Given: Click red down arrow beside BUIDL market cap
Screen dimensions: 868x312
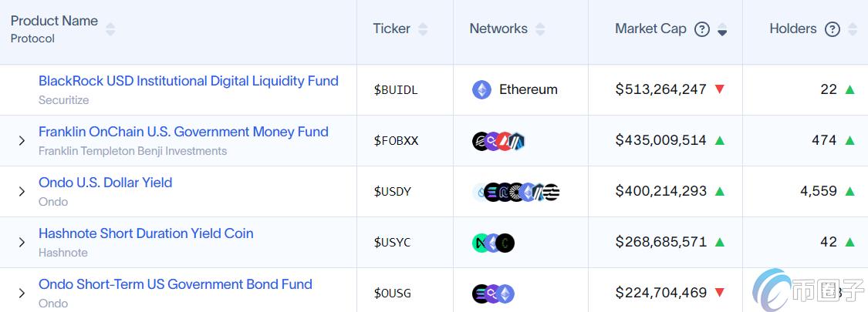Looking at the screenshot, I should (720, 89).
